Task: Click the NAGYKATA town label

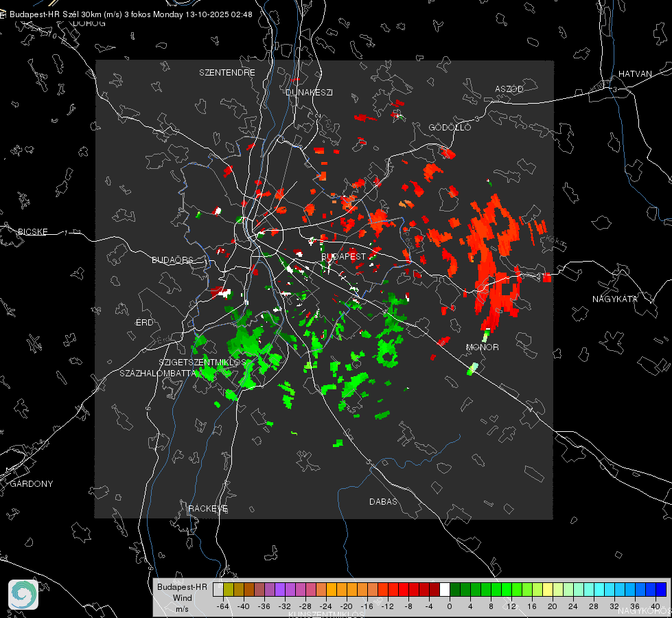Action: [615, 299]
